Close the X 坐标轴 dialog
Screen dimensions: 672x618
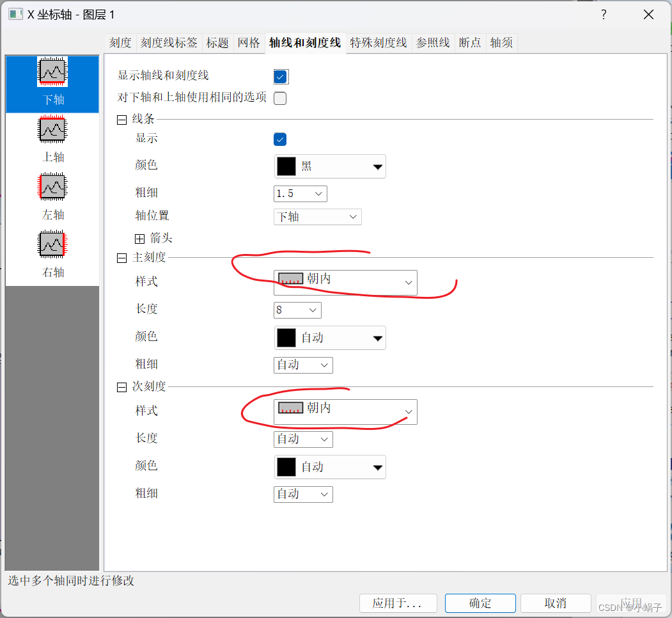coord(648,15)
